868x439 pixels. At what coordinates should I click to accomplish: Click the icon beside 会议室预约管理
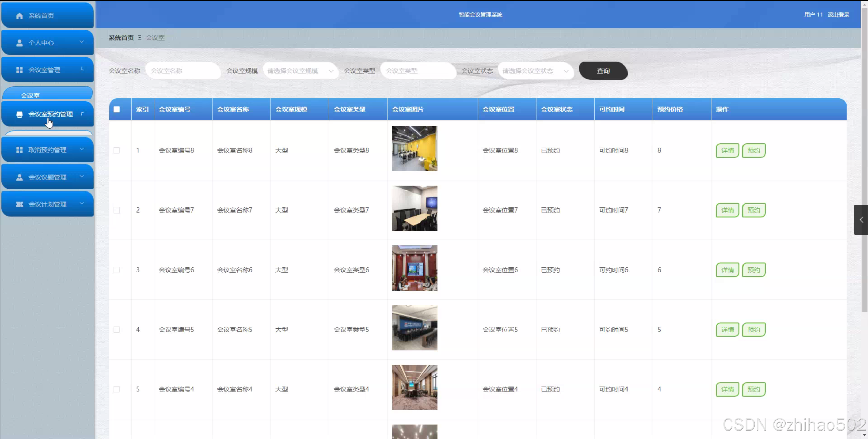click(19, 114)
